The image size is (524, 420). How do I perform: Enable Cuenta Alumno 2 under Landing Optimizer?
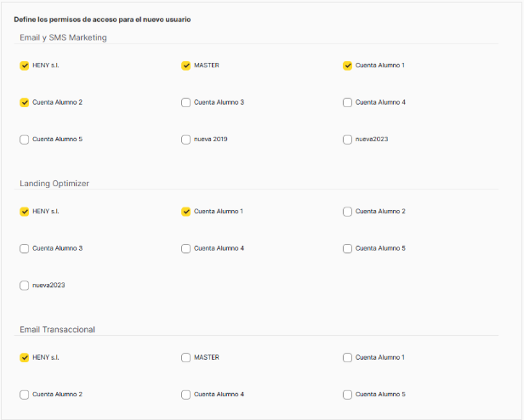[x=347, y=212]
